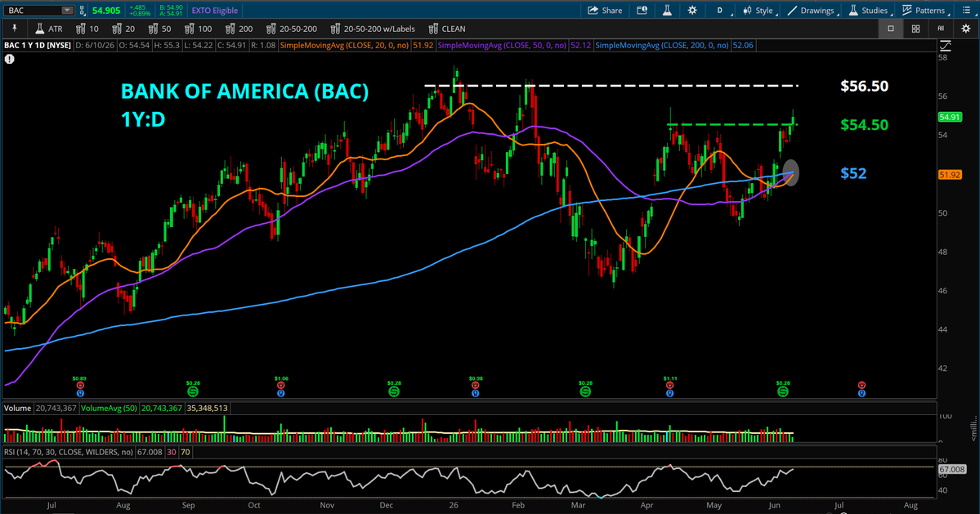Screen dimensions: 980x514
Task: Switch to four-chart grid layout icon
Action: point(915,29)
